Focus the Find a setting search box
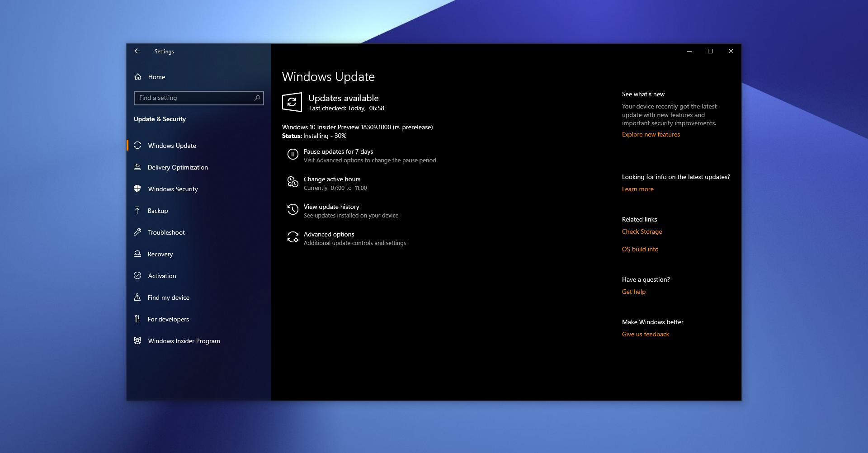Viewport: 868px width, 453px height. 199,98
